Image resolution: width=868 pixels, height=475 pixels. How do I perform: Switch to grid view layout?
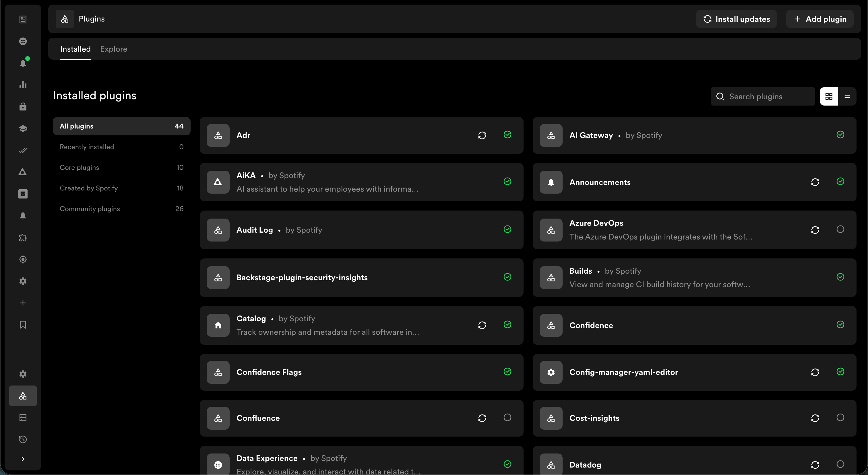click(829, 97)
